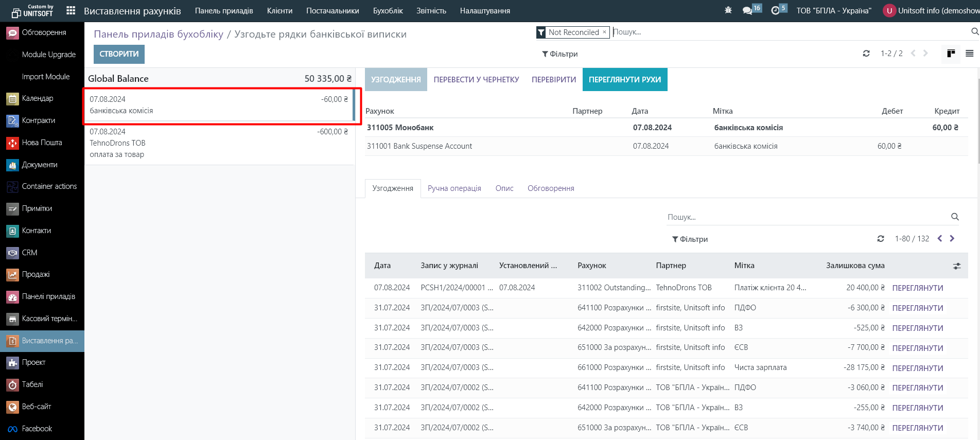Go to next page of journal items
This screenshot has height=440, width=980.
tap(952, 239)
